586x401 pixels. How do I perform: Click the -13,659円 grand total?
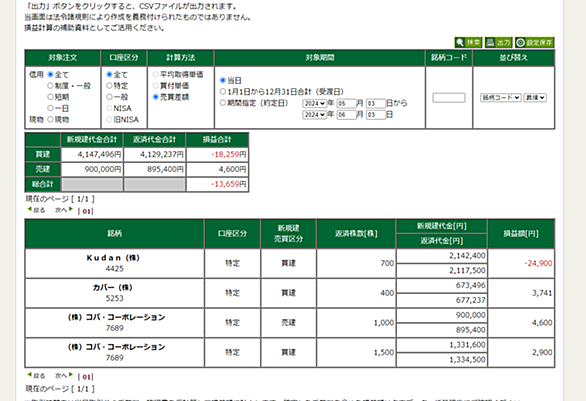coord(229,184)
